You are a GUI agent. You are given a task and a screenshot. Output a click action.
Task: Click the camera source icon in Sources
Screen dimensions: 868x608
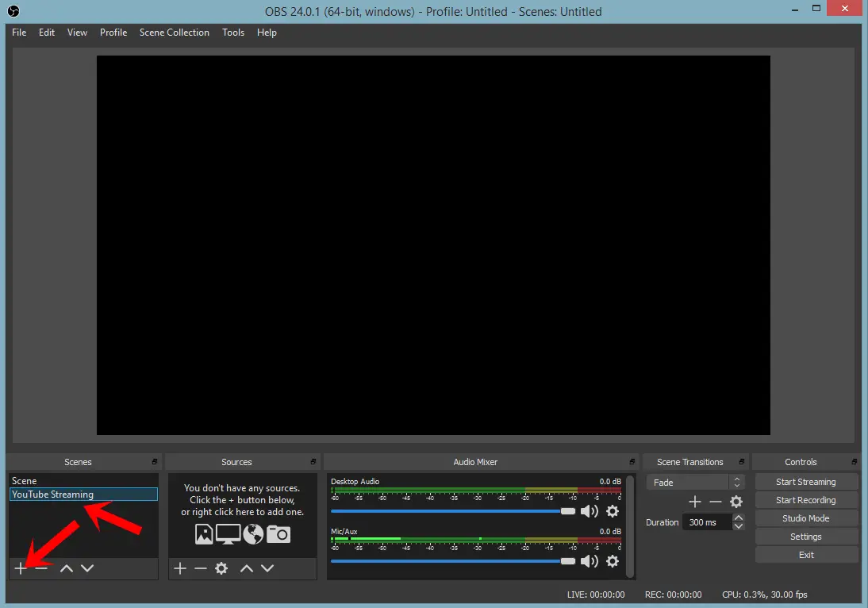pos(278,534)
